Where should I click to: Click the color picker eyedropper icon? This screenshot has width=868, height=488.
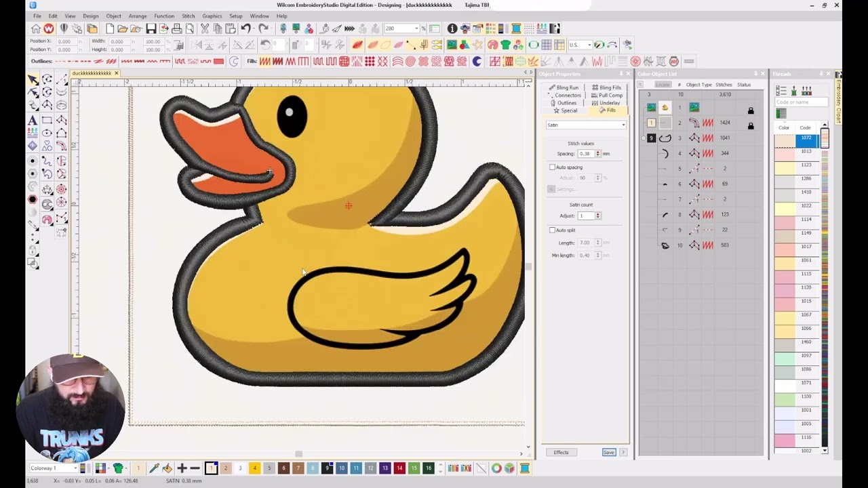tap(154, 468)
